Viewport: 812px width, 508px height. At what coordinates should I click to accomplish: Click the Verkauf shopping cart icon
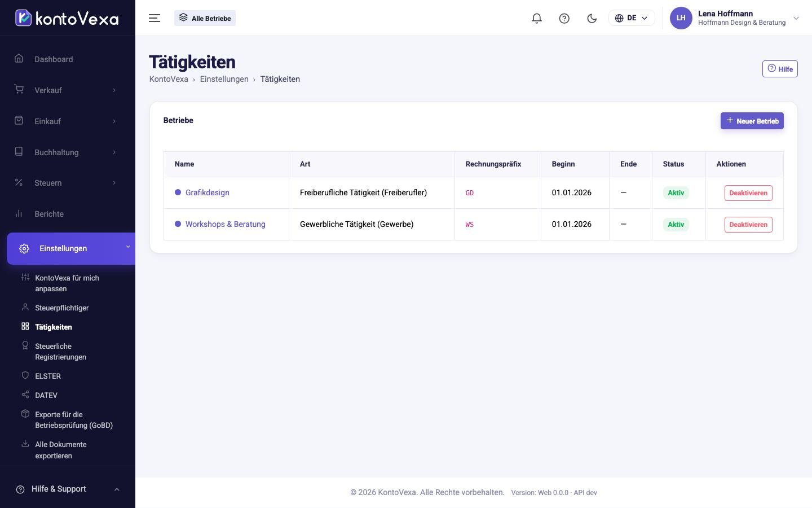click(x=19, y=89)
